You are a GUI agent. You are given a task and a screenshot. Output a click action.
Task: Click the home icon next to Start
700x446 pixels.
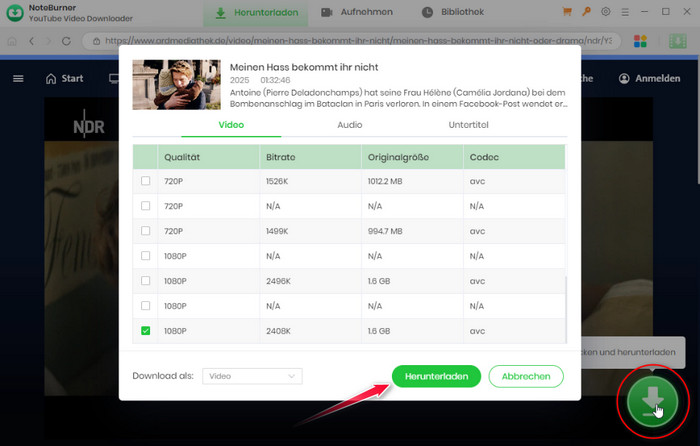[x=51, y=79]
